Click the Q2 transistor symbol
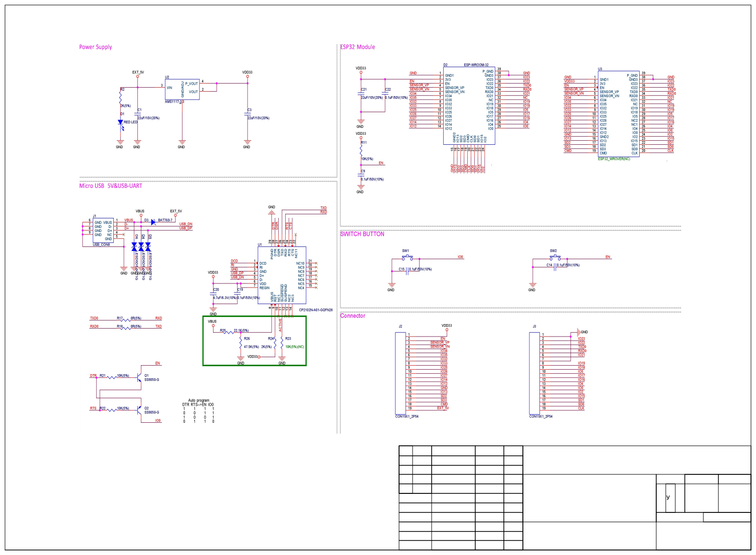The image size is (756, 555). point(139,411)
